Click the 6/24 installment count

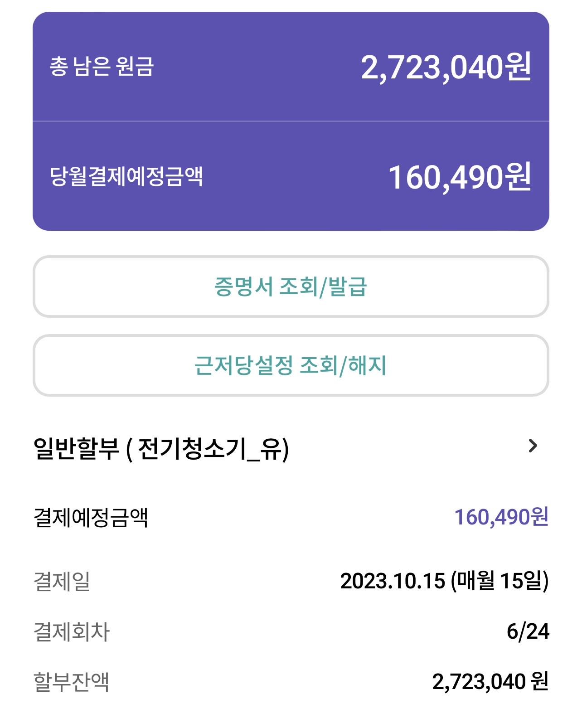(528, 631)
